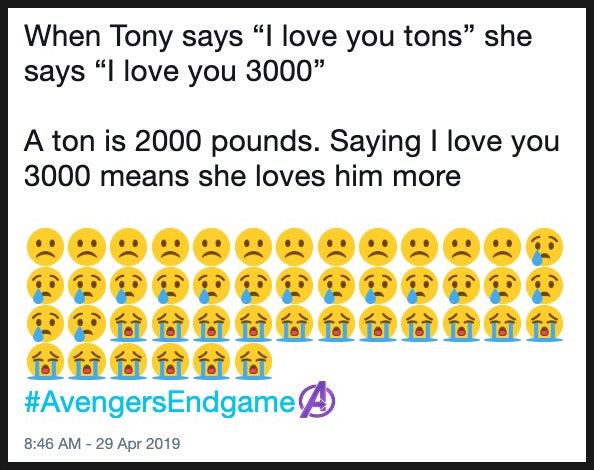Click the first frowning face emoji in the top row
Screen dimensions: 594x470
pos(45,246)
